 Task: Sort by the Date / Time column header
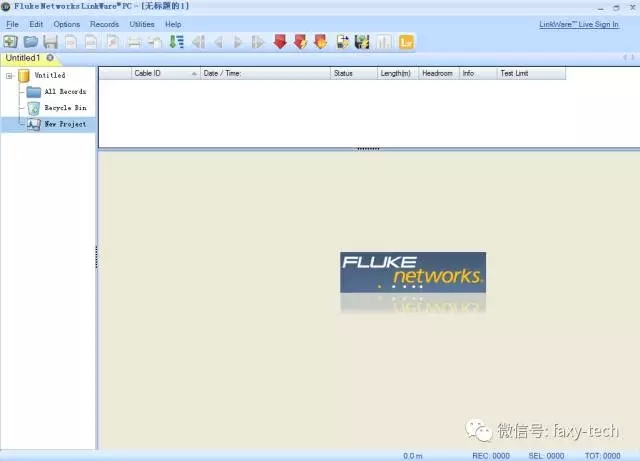click(265, 73)
